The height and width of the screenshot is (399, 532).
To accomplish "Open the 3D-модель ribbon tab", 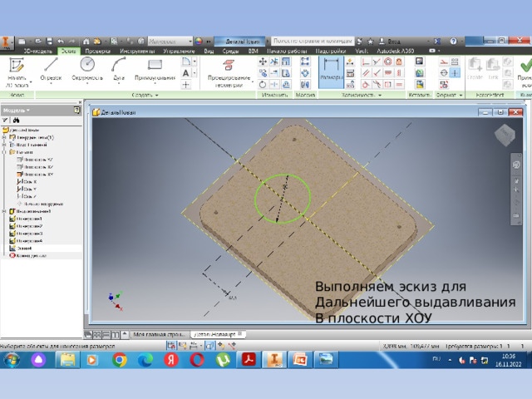I will click(38, 51).
